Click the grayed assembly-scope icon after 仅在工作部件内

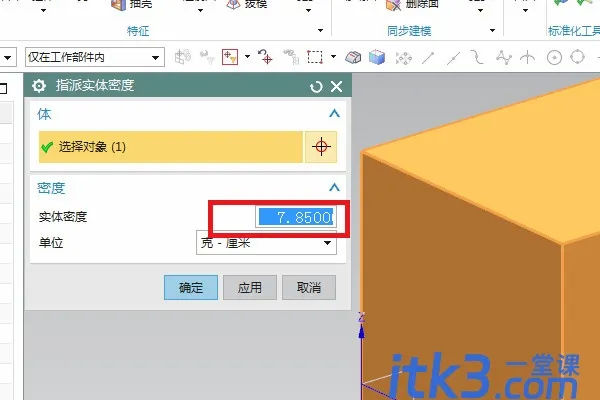pos(183,57)
